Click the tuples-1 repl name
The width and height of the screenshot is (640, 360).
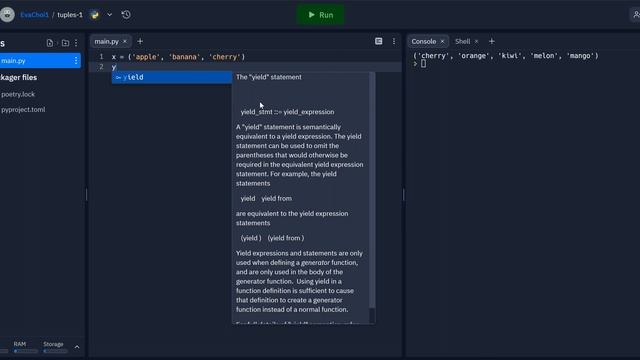70,15
